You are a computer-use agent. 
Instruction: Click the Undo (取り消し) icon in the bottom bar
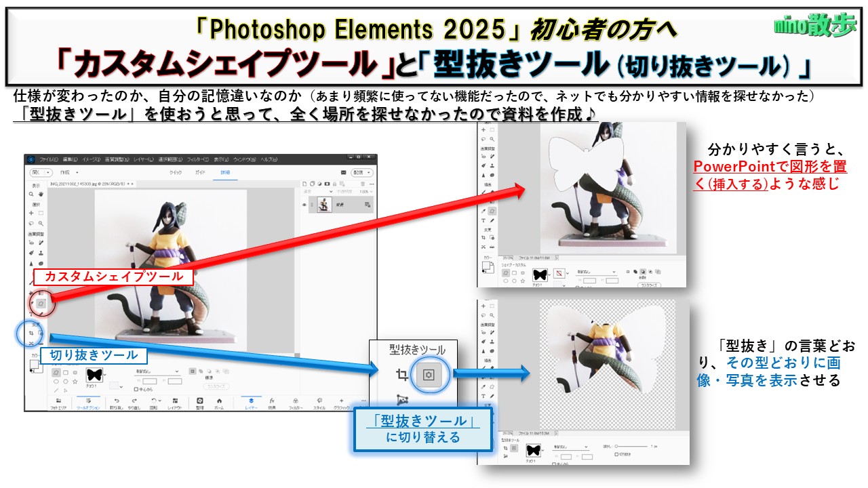(x=116, y=403)
